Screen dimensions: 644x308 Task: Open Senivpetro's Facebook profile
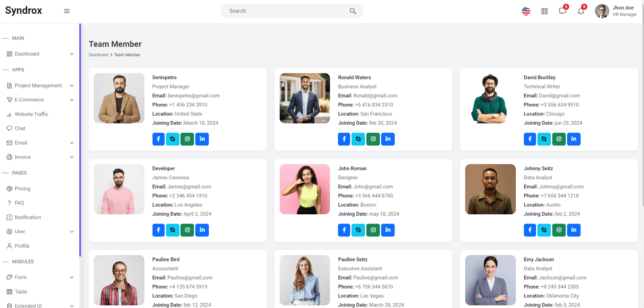[159, 139]
